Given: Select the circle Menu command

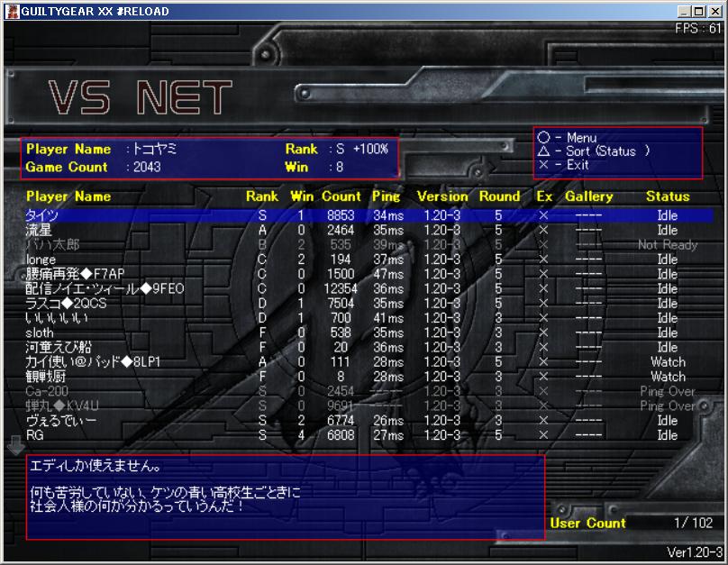Looking at the screenshot, I should [567, 137].
